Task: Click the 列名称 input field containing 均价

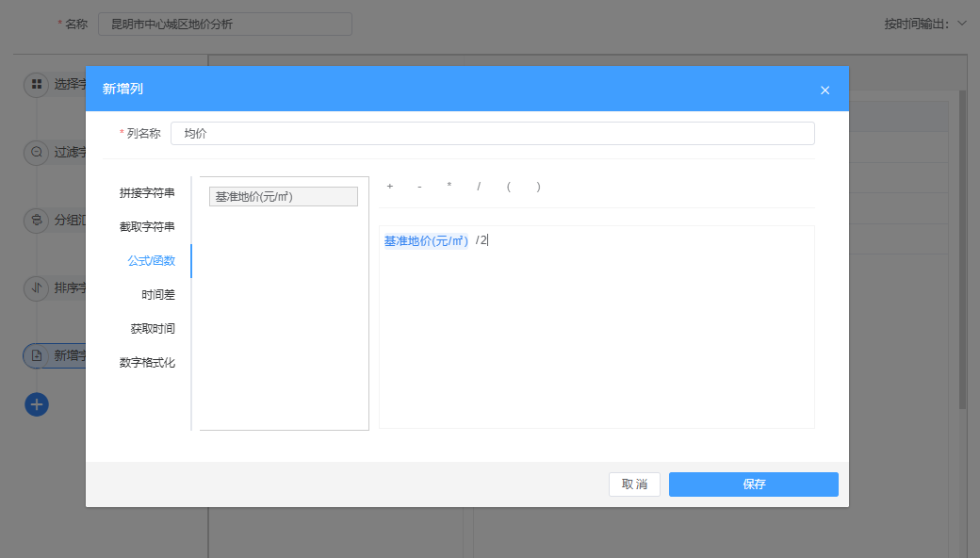Action: click(x=493, y=133)
